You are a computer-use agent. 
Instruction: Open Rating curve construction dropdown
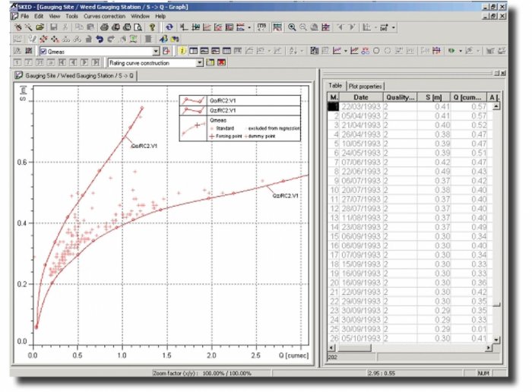click(x=199, y=63)
